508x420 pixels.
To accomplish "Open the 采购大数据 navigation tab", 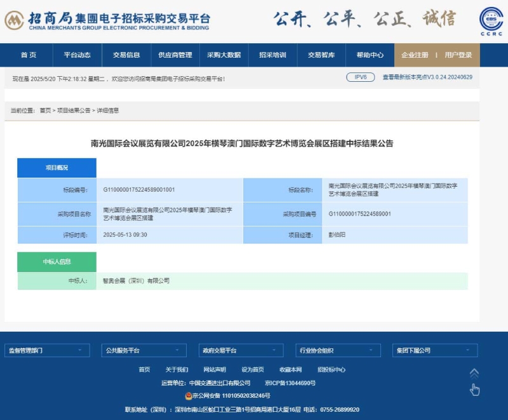I will [224, 55].
